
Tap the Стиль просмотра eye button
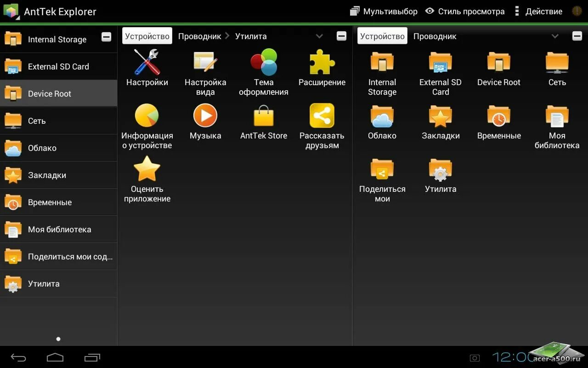pyautogui.click(x=464, y=11)
